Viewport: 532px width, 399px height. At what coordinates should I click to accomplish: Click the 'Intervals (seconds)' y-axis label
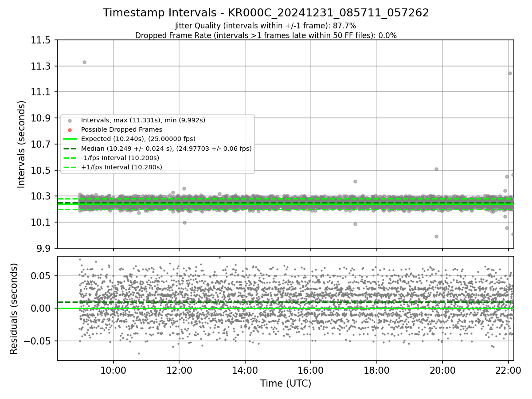tap(21, 144)
